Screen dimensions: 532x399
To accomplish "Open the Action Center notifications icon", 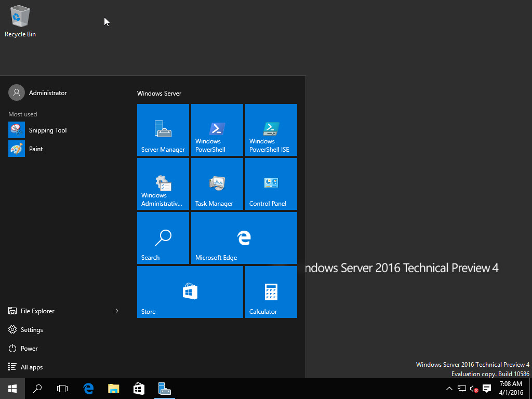I will (487, 389).
